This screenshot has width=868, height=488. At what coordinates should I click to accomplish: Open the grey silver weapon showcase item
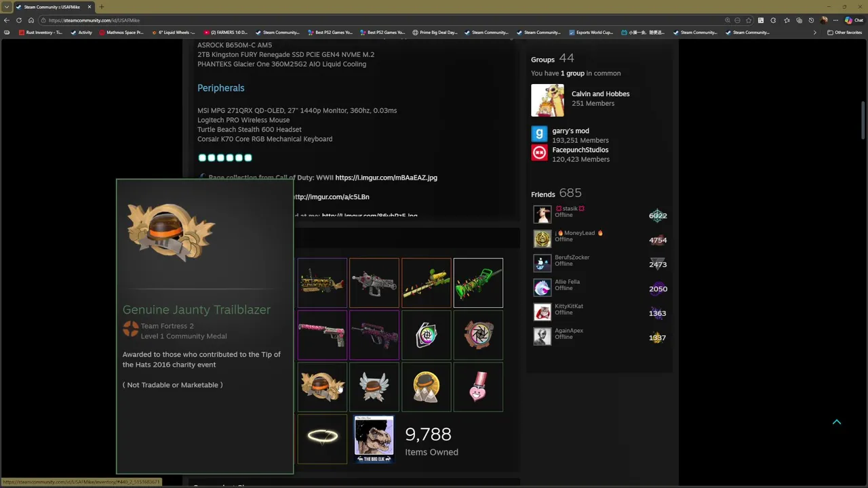tap(374, 283)
